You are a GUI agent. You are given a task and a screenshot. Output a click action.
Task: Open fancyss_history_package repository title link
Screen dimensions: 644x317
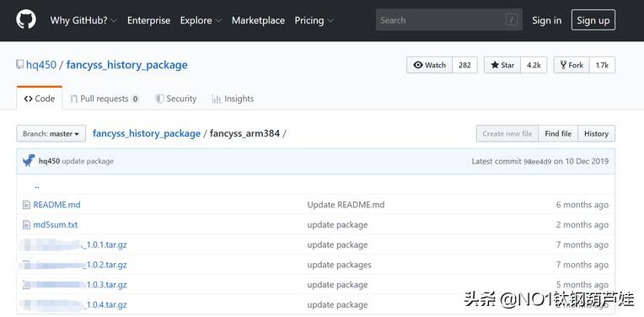[127, 65]
